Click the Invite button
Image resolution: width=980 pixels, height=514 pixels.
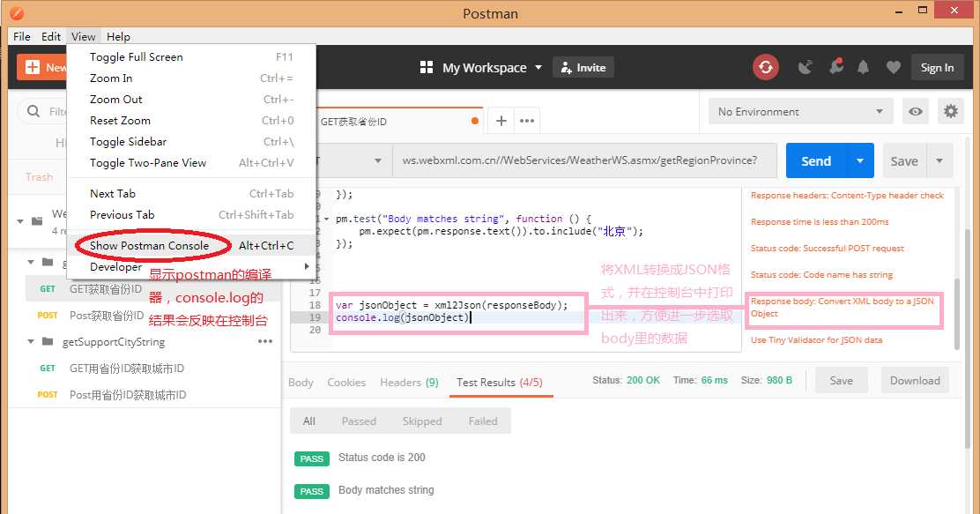[583, 68]
